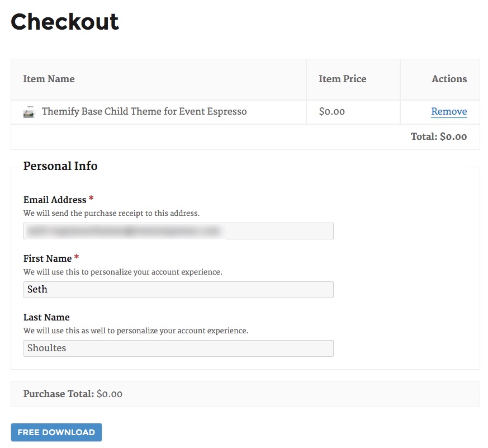488x448 pixels.
Task: Click the Free Download button
Action: pos(56,432)
